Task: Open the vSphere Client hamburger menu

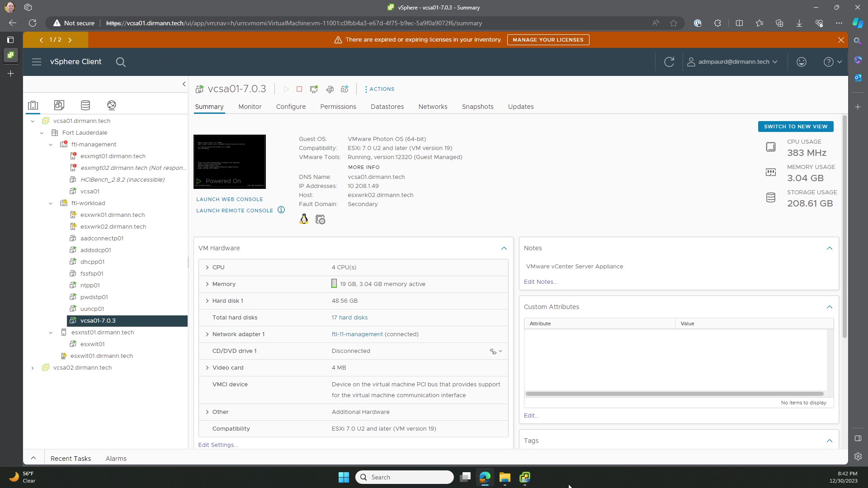Action: (x=37, y=62)
